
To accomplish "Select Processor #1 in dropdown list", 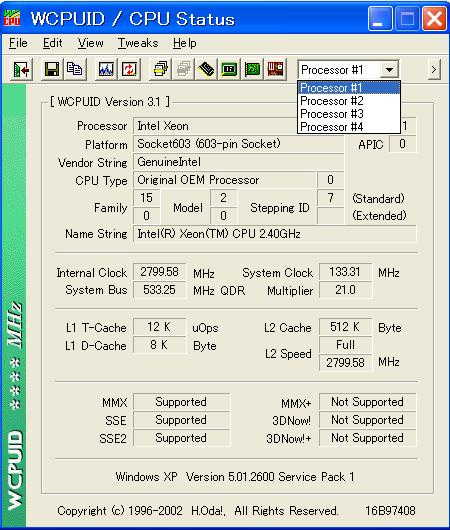I will (349, 88).
